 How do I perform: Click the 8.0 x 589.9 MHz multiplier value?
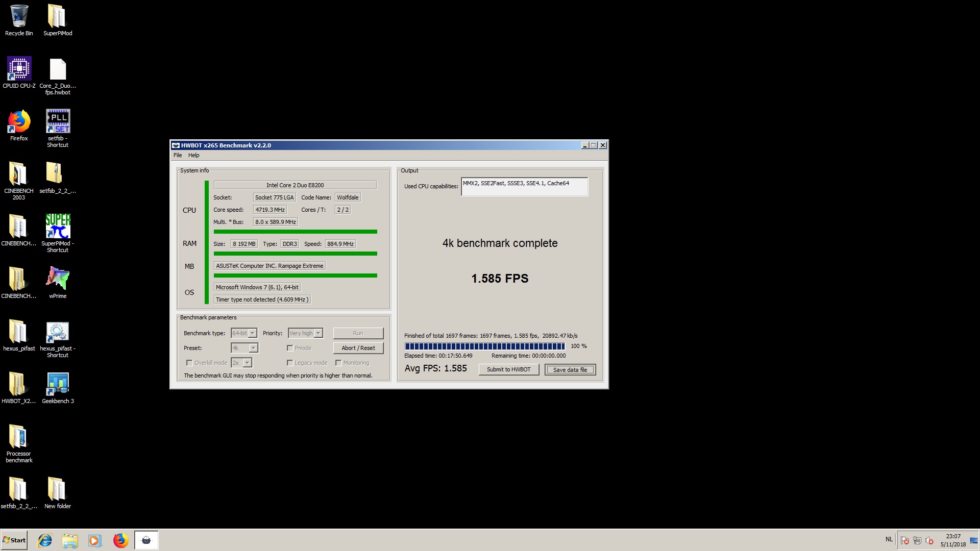276,222
